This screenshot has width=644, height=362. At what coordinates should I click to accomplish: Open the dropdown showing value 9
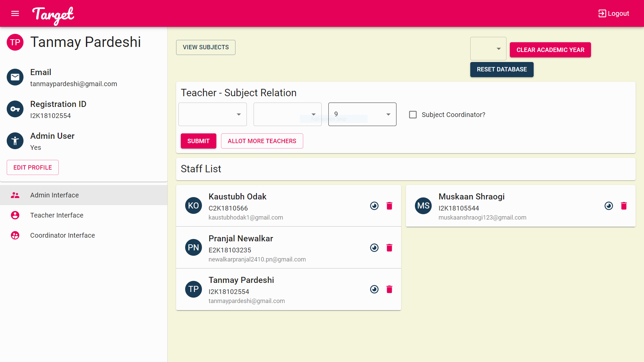point(362,114)
